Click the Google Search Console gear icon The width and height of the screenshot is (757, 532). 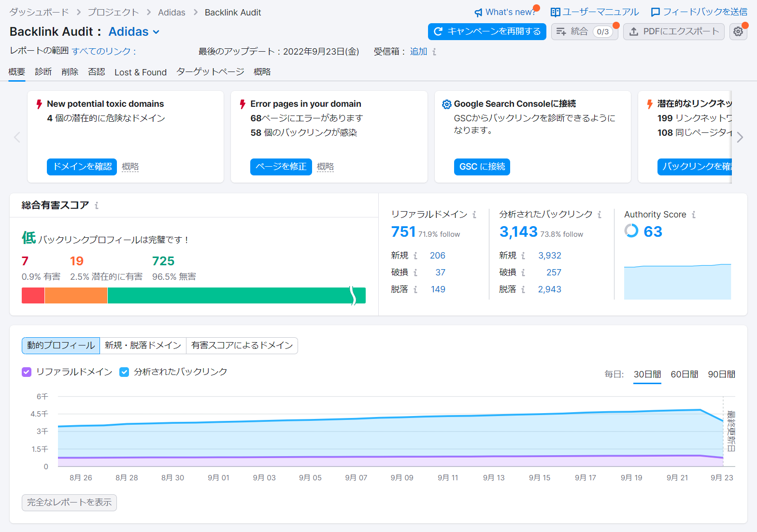(x=447, y=104)
